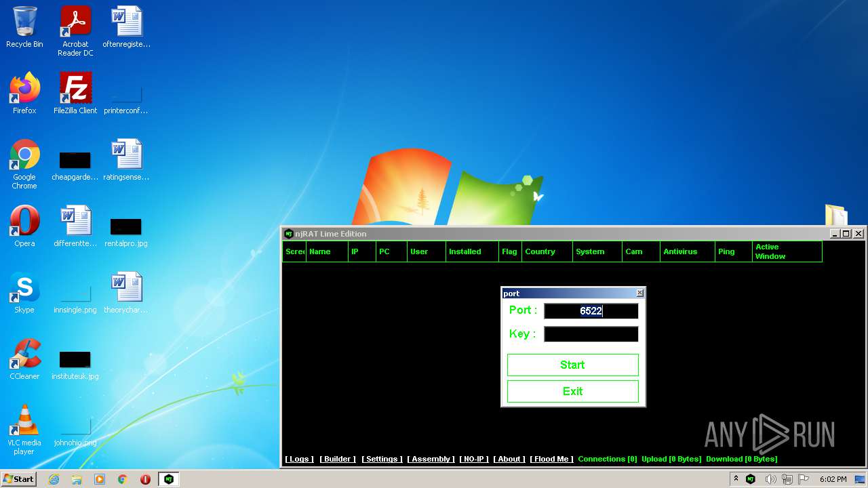Viewport: 868px width, 488px height.
Task: Show hidden tray icons arrow
Action: pyautogui.click(x=736, y=479)
